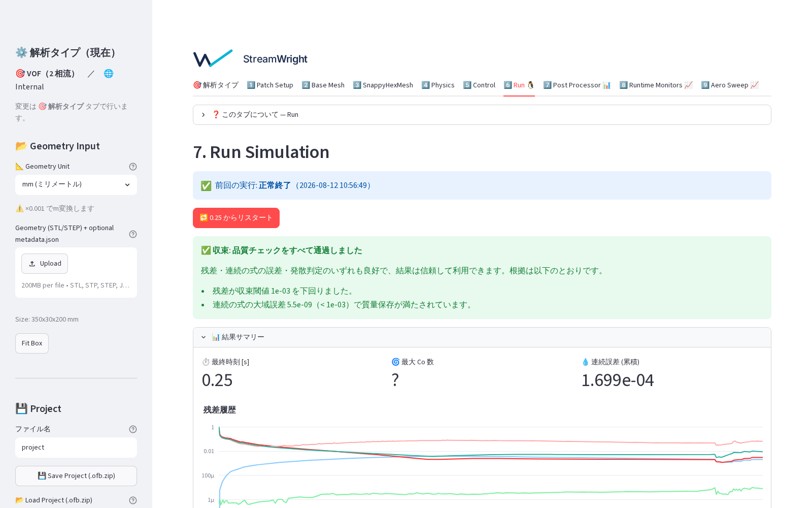Collapse the 結果サマリー section

[x=482, y=337]
